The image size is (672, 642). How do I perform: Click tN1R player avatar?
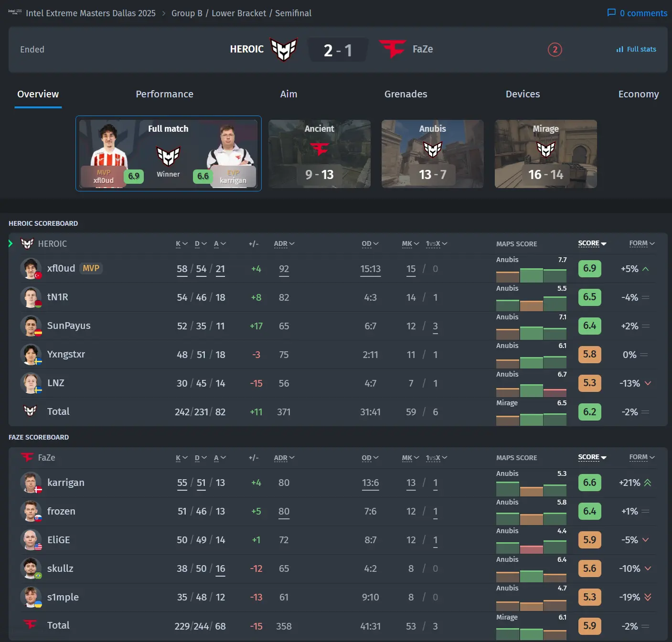click(31, 297)
